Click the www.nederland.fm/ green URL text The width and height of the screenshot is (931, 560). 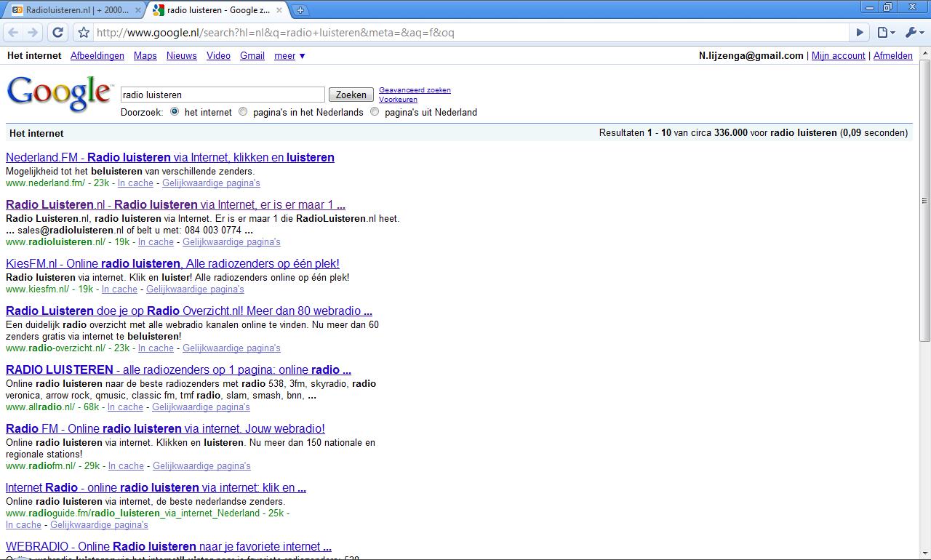45,183
